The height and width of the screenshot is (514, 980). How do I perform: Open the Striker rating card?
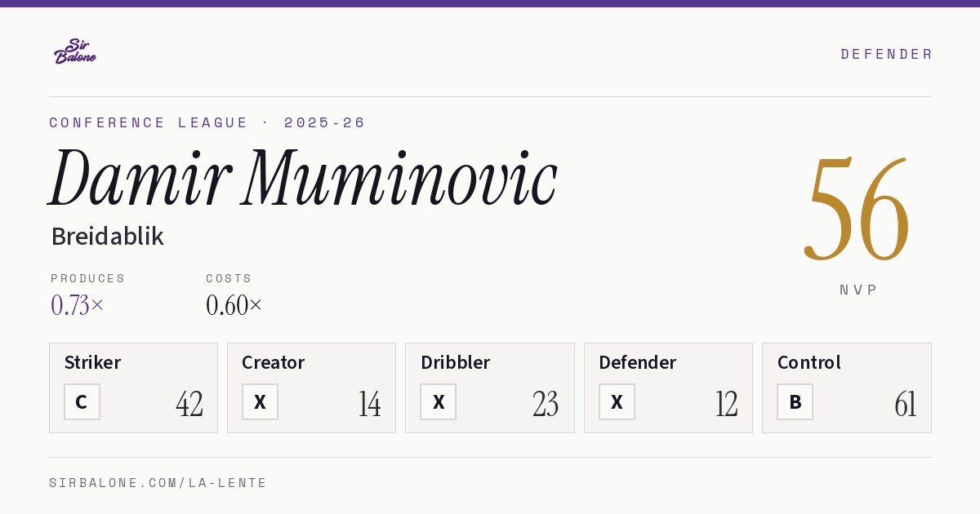(133, 388)
